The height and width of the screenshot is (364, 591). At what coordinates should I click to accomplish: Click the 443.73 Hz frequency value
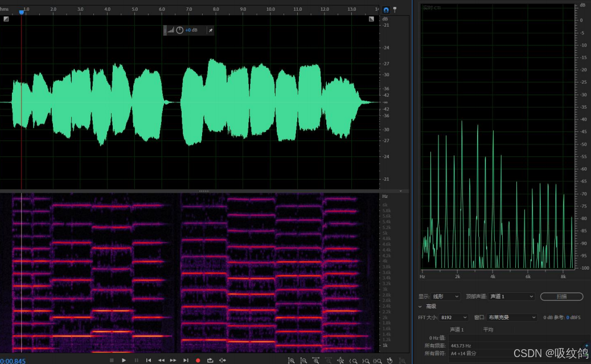click(x=461, y=346)
